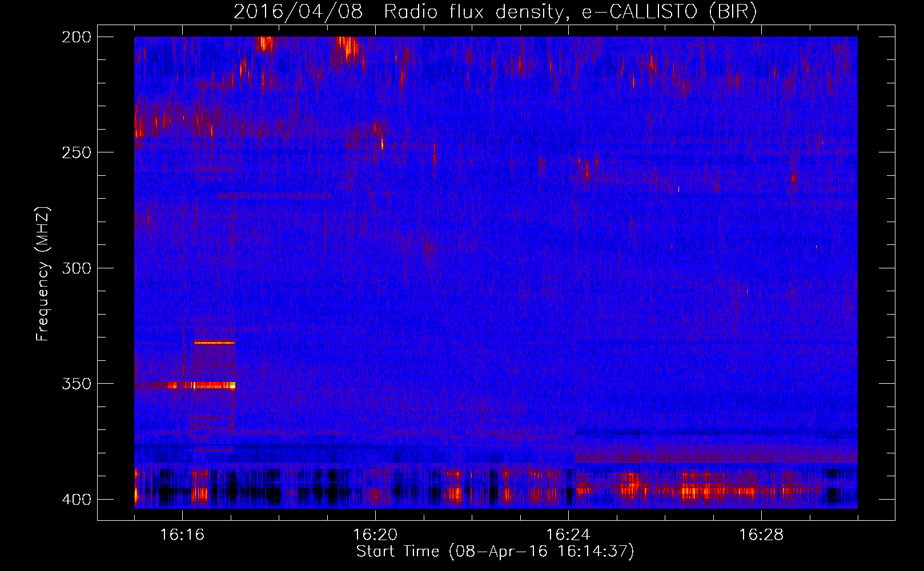The height and width of the screenshot is (571, 924).
Task: Click the plot title 'Radio flux density, e-CALLISTO (BIR)'
Action: [x=571, y=11]
